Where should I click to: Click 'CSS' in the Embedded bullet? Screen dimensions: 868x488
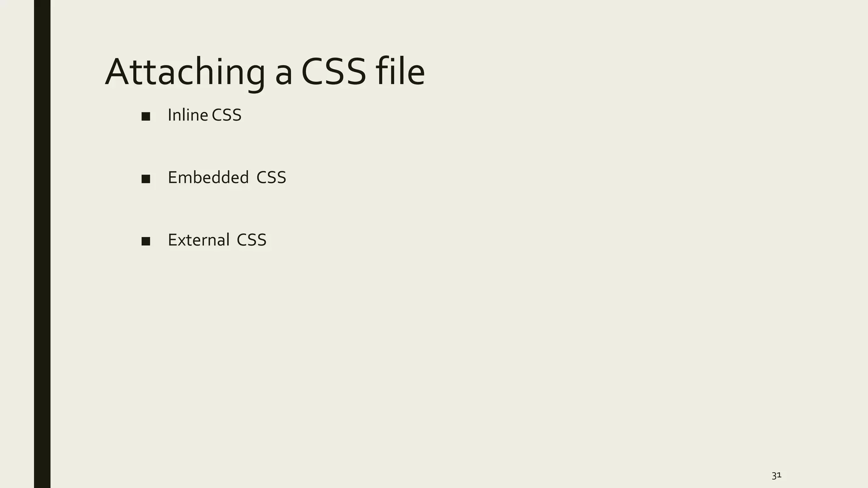coord(271,177)
